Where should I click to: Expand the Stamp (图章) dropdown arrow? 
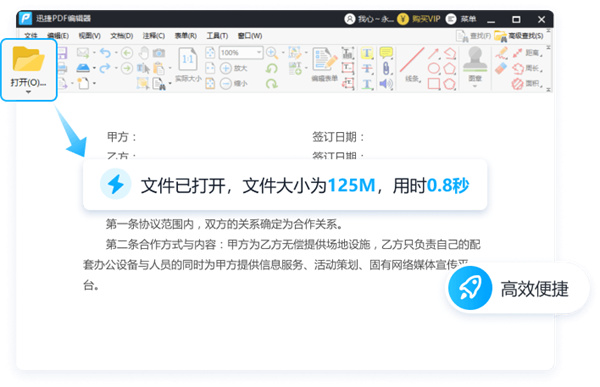[x=475, y=86]
